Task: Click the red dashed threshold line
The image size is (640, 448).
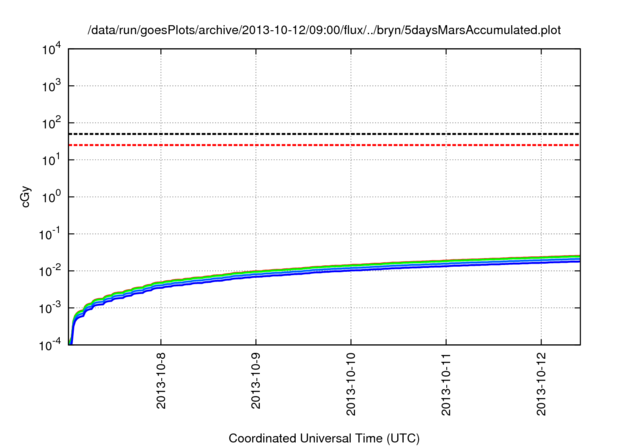Action: 324,145
